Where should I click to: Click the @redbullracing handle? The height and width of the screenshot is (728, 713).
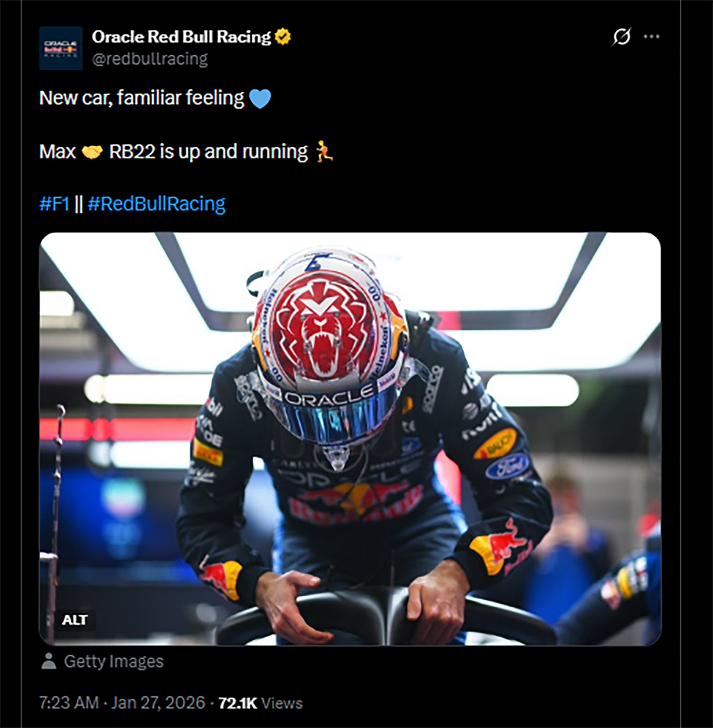151,59
